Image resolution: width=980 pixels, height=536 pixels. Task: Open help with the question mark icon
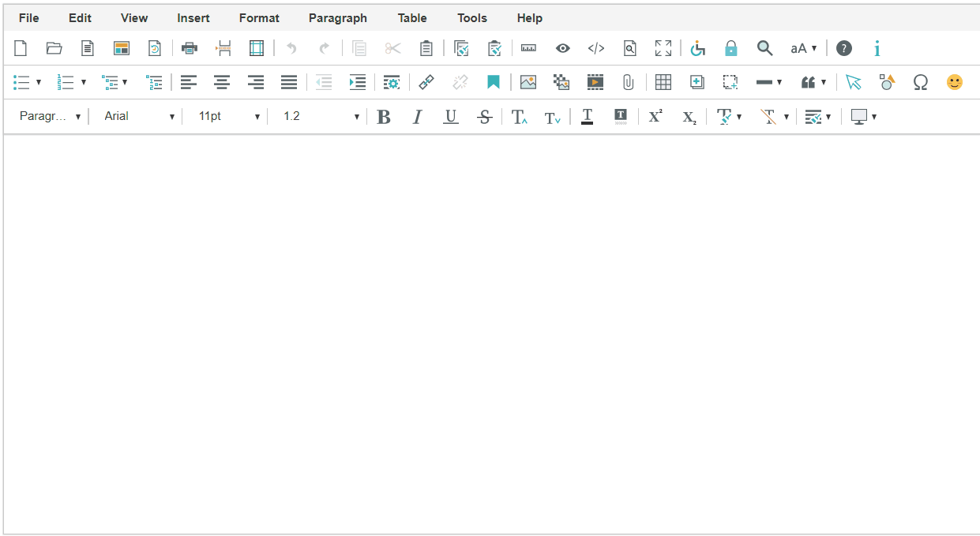coord(844,48)
